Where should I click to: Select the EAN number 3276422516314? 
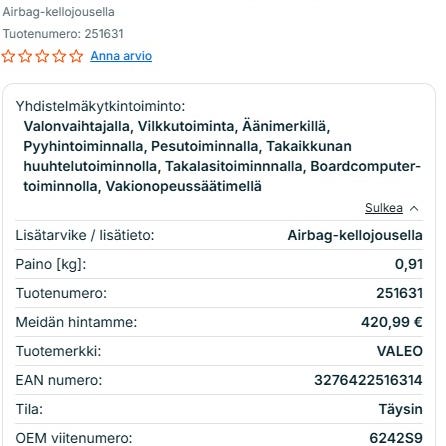click(x=368, y=380)
